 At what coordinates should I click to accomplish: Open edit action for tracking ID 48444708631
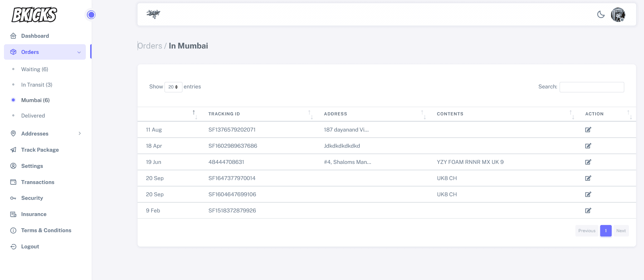[x=588, y=162]
